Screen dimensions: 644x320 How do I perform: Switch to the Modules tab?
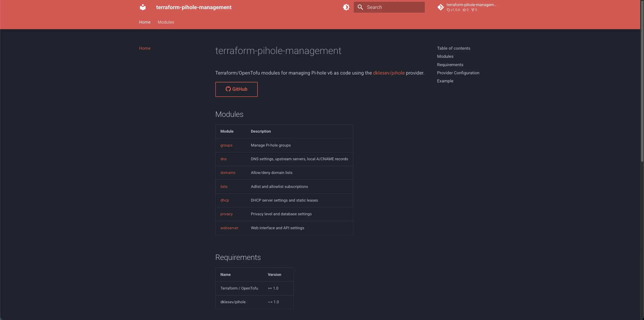166,22
